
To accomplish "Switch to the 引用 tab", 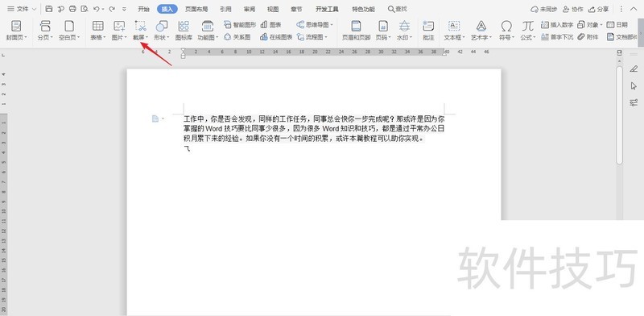I will point(225,9).
